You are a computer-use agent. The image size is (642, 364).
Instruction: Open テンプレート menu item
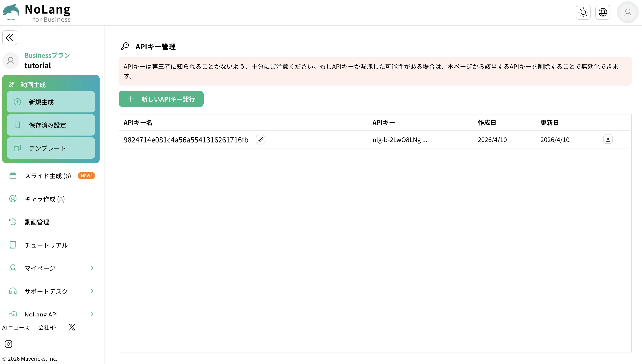(x=51, y=148)
